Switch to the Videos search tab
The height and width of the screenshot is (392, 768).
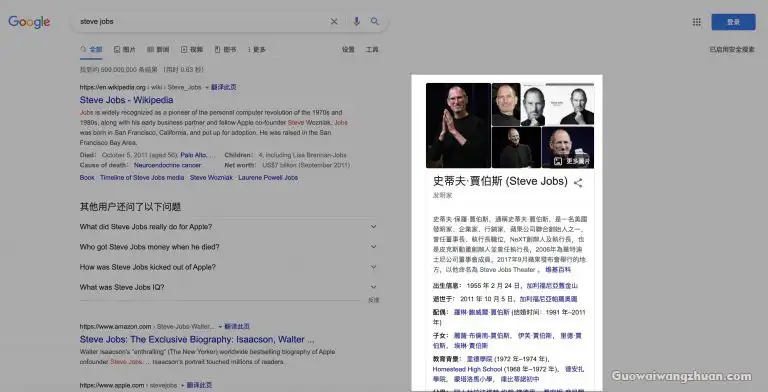coord(192,49)
